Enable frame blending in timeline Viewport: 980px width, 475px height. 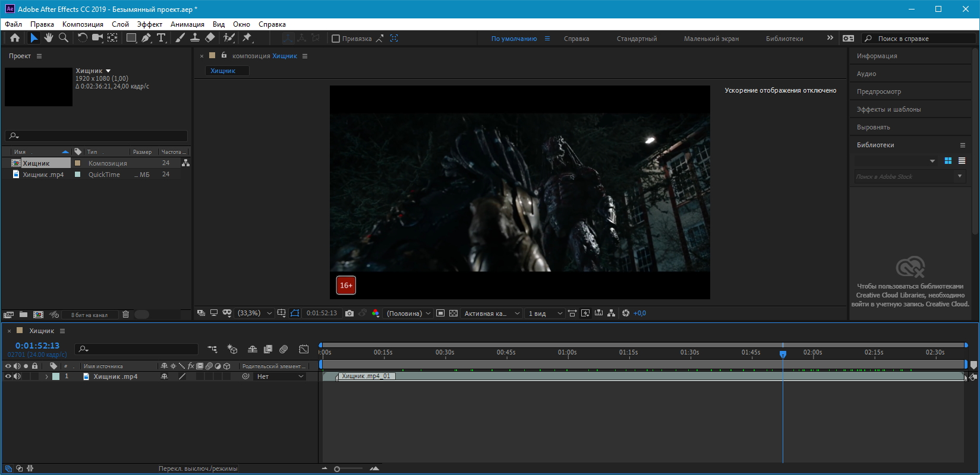(268, 349)
